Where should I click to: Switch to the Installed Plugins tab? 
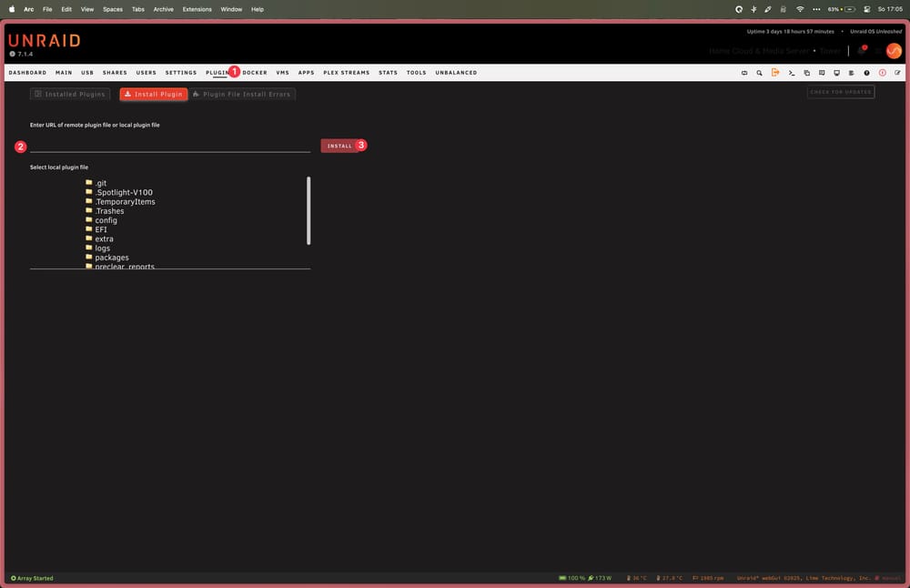pyautogui.click(x=69, y=94)
